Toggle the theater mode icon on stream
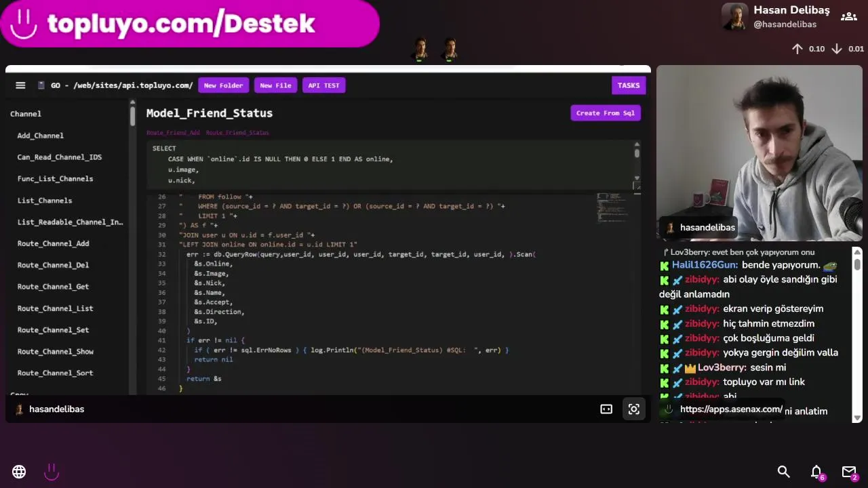 tap(606, 409)
